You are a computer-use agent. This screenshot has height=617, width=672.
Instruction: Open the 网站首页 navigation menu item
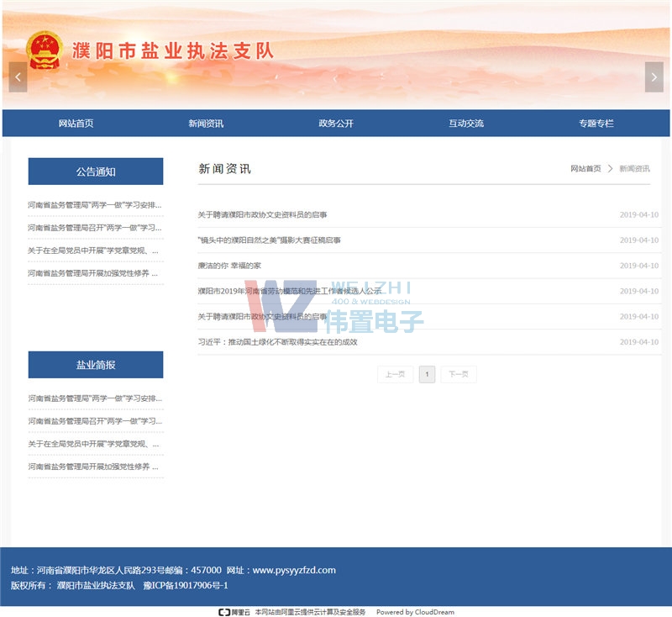76,124
